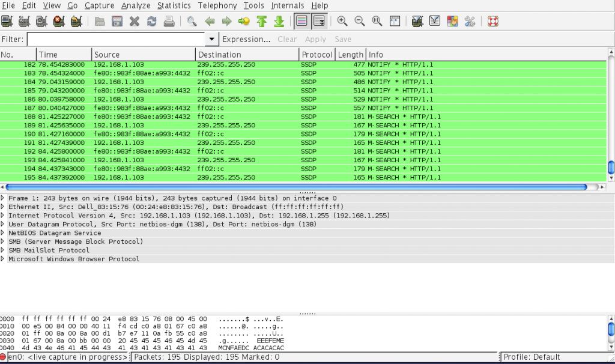
Task: Select packet number 182 in the list
Action: tap(303, 64)
